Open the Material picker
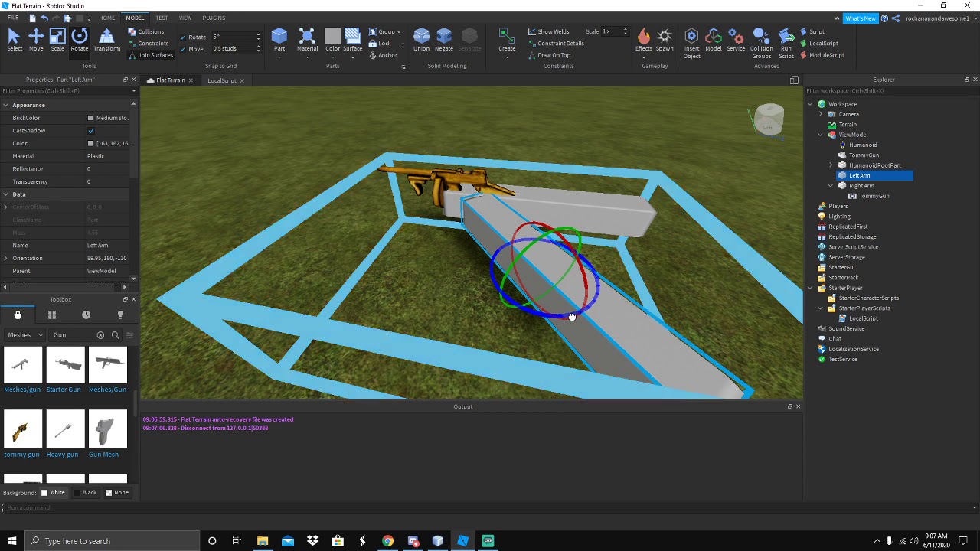The width and height of the screenshot is (980, 551). pyautogui.click(x=307, y=40)
